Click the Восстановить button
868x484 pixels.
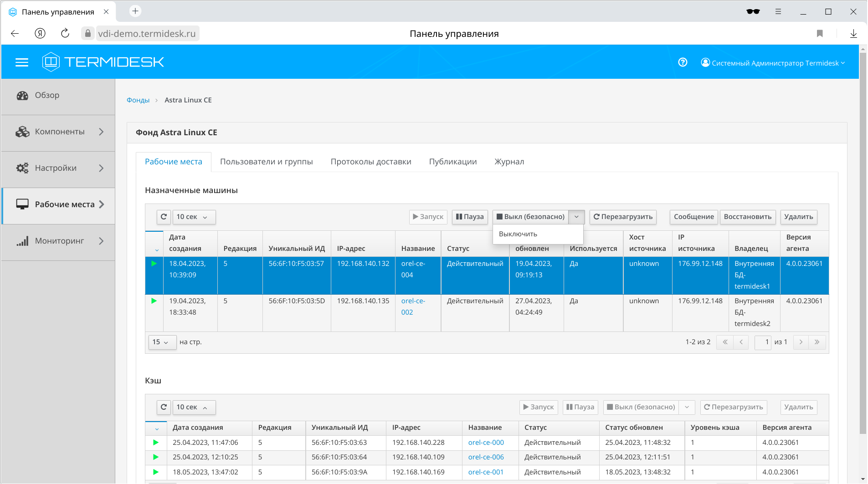(747, 217)
